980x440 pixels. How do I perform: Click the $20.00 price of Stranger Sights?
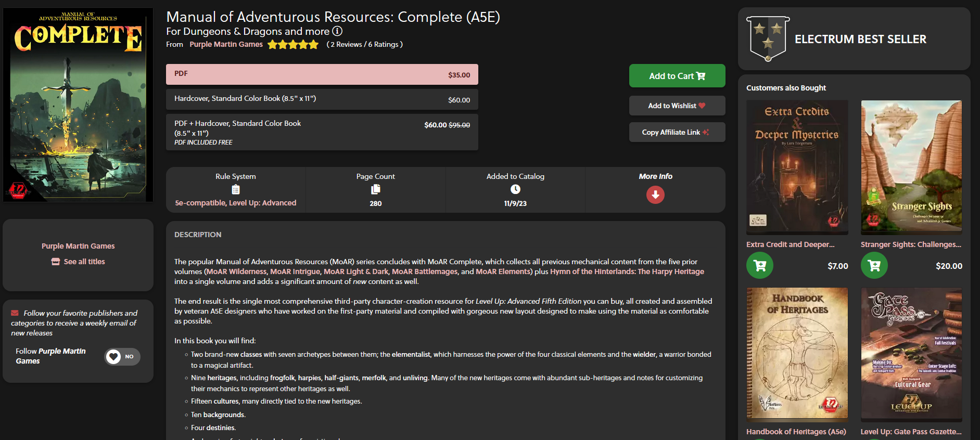click(949, 266)
